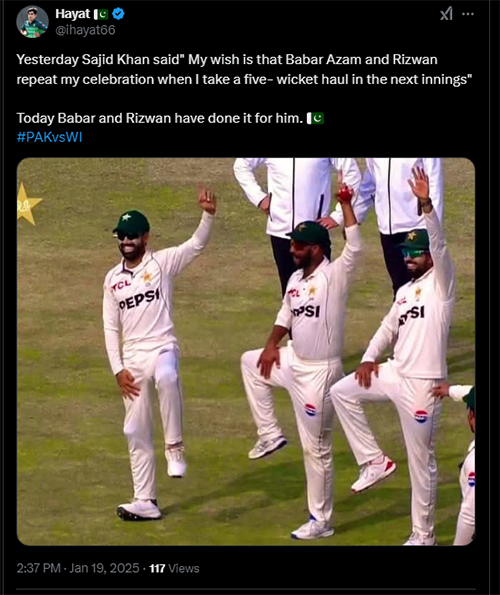This screenshot has width=500, height=595.
Task: Click the gold star watermark on the photo
Action: (28, 204)
